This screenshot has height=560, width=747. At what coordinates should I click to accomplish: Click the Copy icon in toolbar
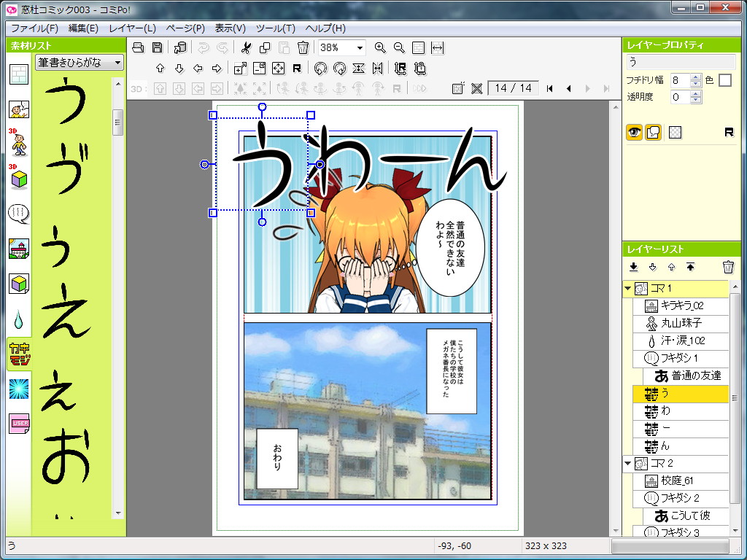265,47
